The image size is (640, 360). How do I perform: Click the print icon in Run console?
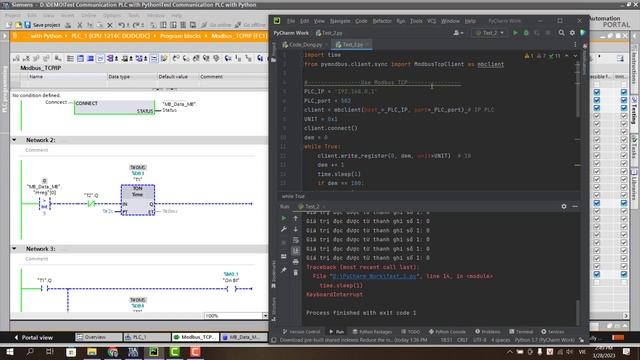296,262
